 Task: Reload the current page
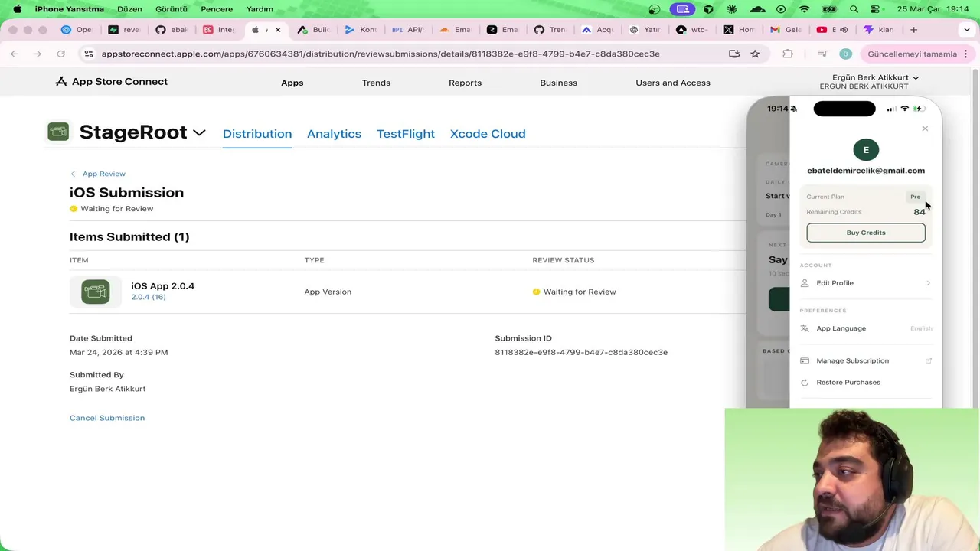tap(60, 54)
